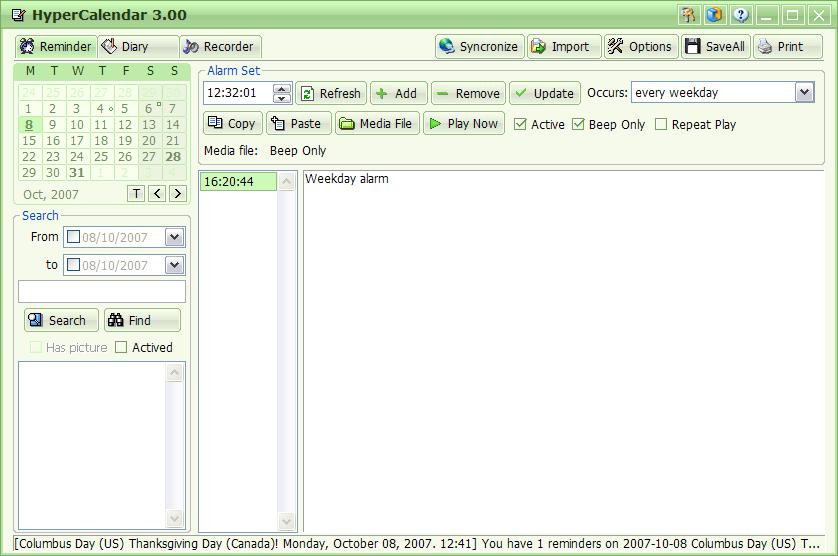Image resolution: width=838 pixels, height=556 pixels.
Task: Select the 16:20:44 alarm entry
Action: pos(238,182)
